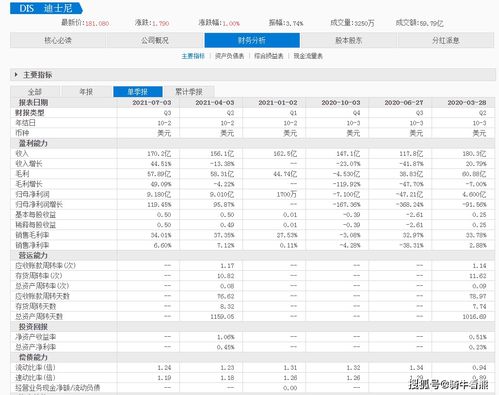Click the 170.2亿 revenue value
Screen dimensions: 499x395
[x=159, y=154]
